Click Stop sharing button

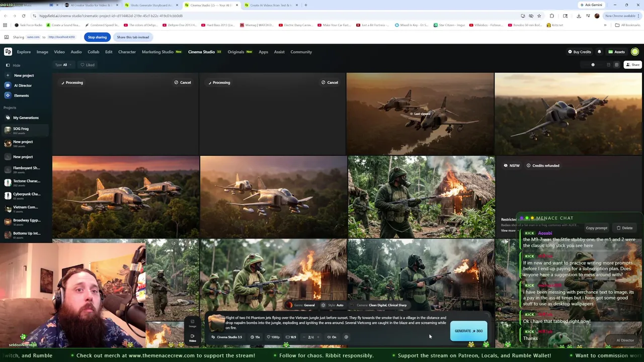point(97,37)
